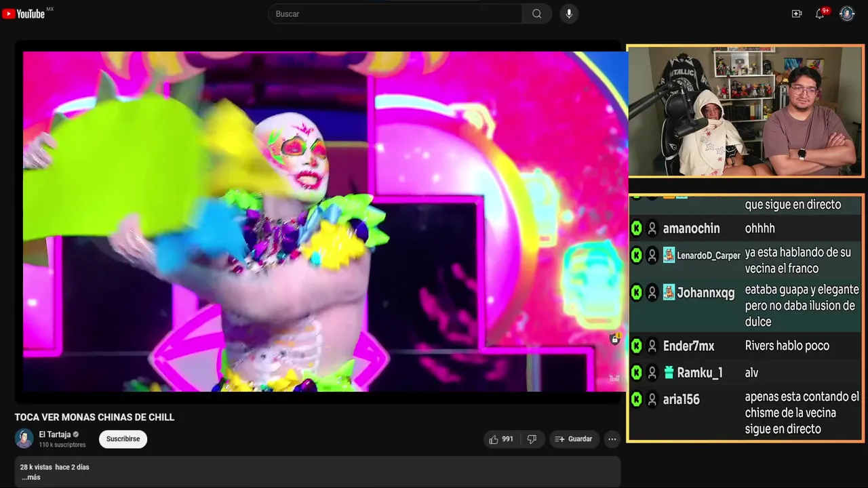Click the Suscribirse button
868x488 pixels.
point(123,439)
